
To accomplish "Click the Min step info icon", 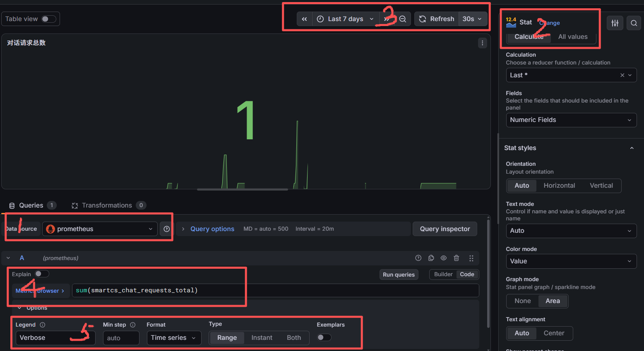I will (132, 325).
